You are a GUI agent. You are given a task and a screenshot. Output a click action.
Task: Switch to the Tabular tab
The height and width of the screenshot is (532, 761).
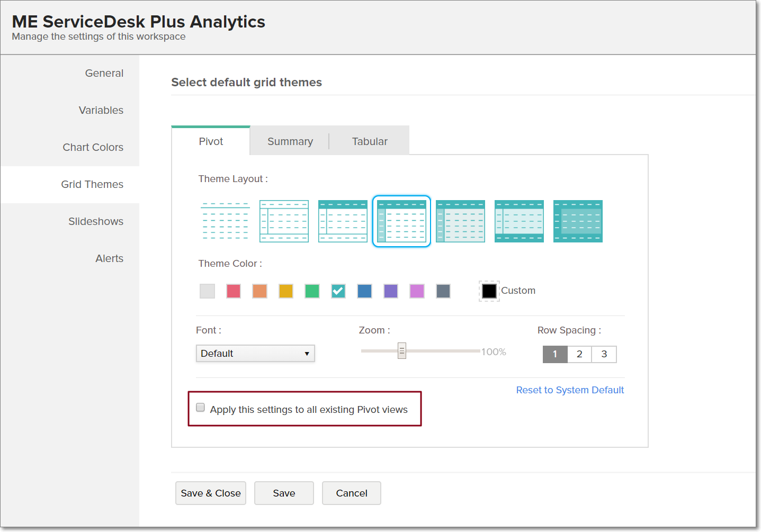coord(370,141)
